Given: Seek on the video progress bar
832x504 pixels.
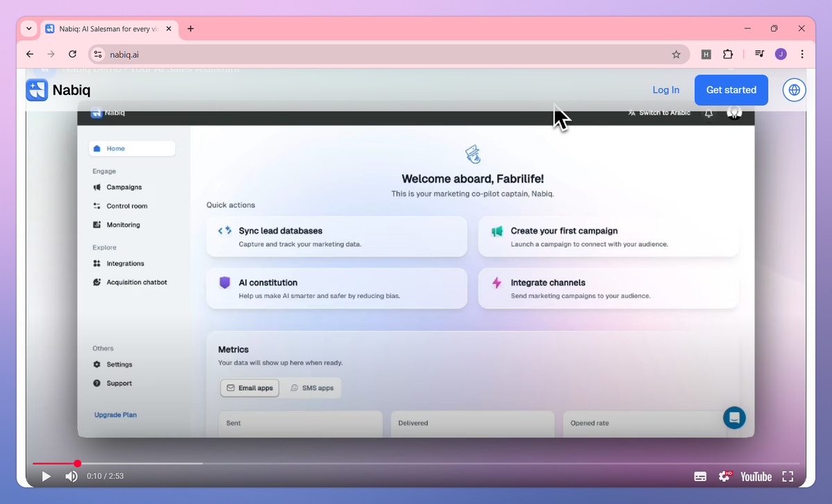Looking at the screenshot, I should pyautogui.click(x=416, y=463).
